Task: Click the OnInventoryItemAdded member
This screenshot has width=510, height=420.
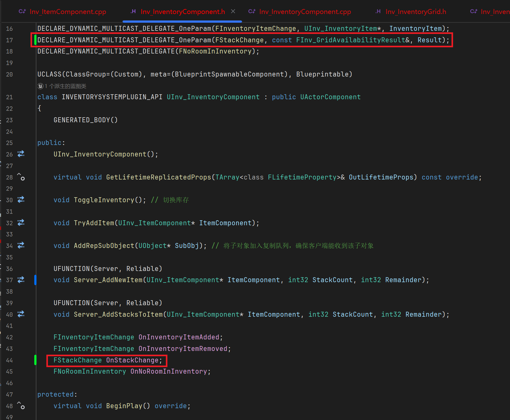Action: coord(179,337)
